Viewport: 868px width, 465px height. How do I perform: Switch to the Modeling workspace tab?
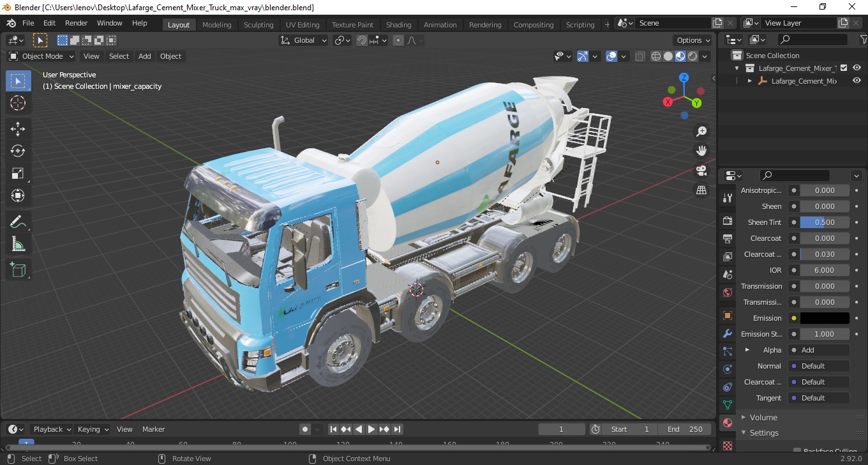click(217, 25)
